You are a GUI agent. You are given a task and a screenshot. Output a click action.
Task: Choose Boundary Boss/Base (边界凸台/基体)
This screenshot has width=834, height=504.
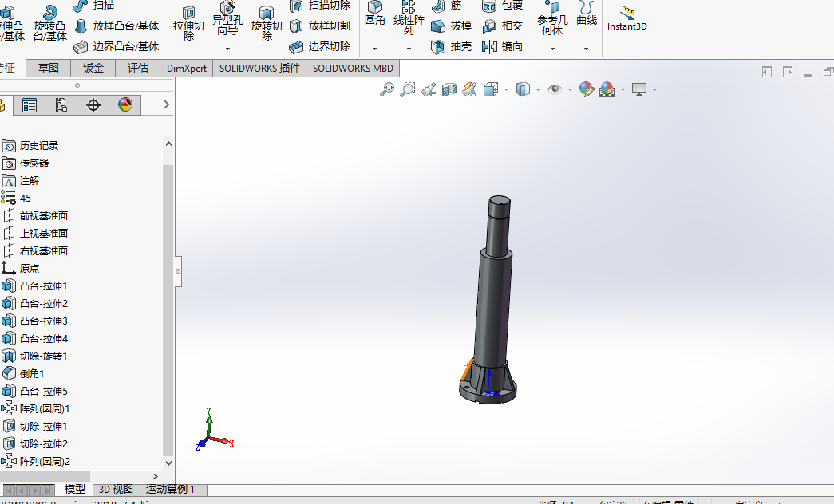[x=117, y=47]
